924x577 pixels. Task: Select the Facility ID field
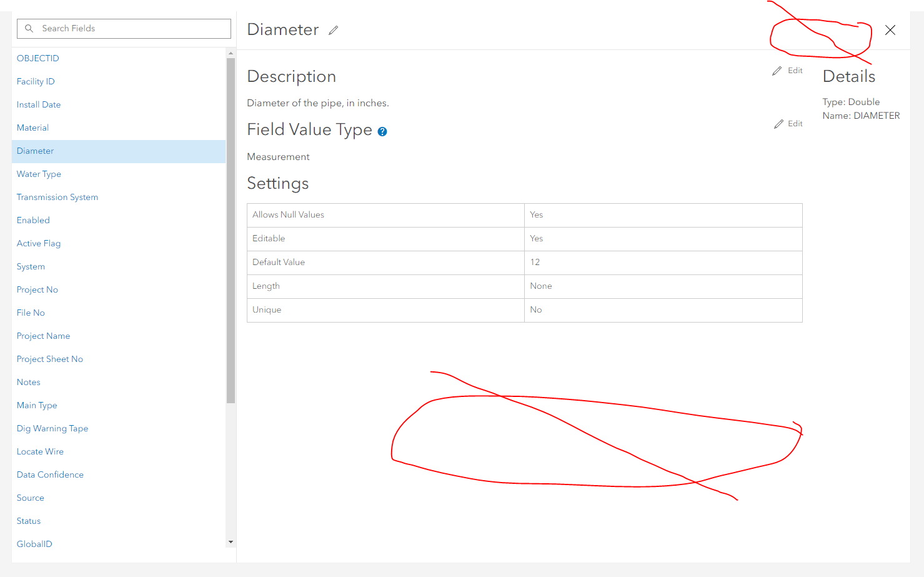point(36,81)
